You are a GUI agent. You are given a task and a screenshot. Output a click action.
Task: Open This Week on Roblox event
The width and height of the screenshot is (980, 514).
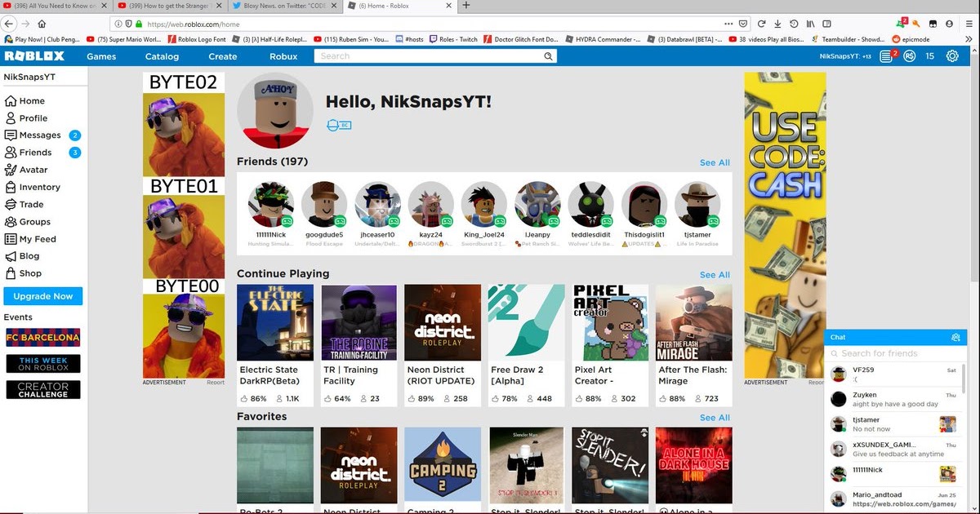click(x=43, y=364)
